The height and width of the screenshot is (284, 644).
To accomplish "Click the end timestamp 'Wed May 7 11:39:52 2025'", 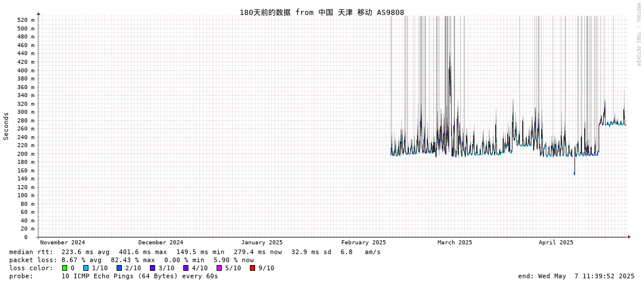I will [585, 276].
